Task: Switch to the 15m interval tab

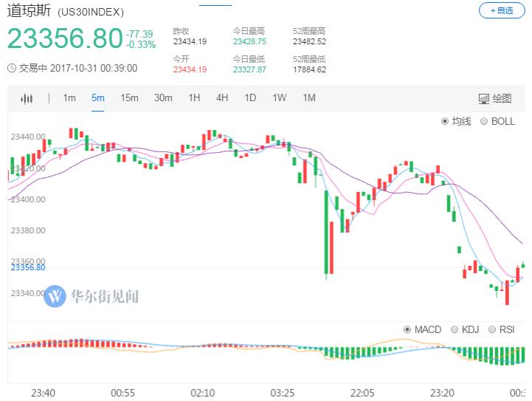Action: (129, 98)
